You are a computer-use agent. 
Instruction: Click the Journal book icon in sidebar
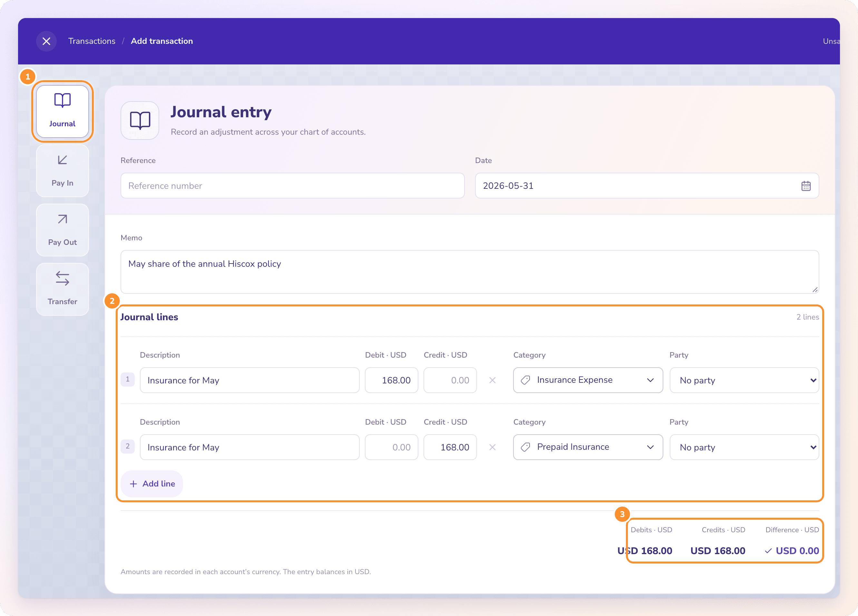[x=63, y=100]
